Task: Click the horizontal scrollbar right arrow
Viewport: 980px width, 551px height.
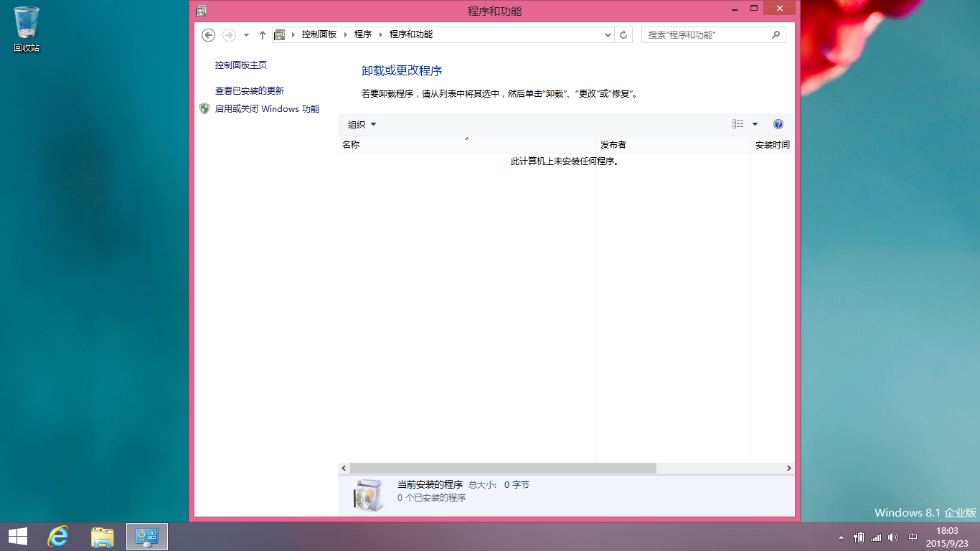Action: (x=788, y=468)
